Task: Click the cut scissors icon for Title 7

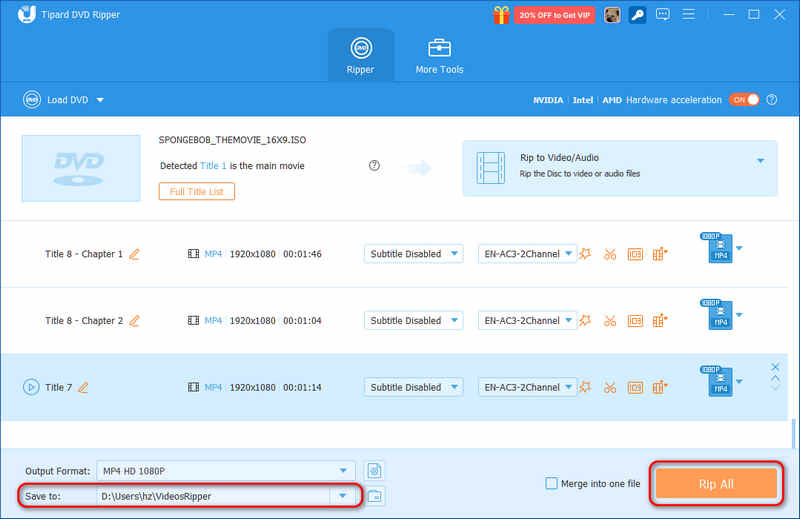Action: 610,387
